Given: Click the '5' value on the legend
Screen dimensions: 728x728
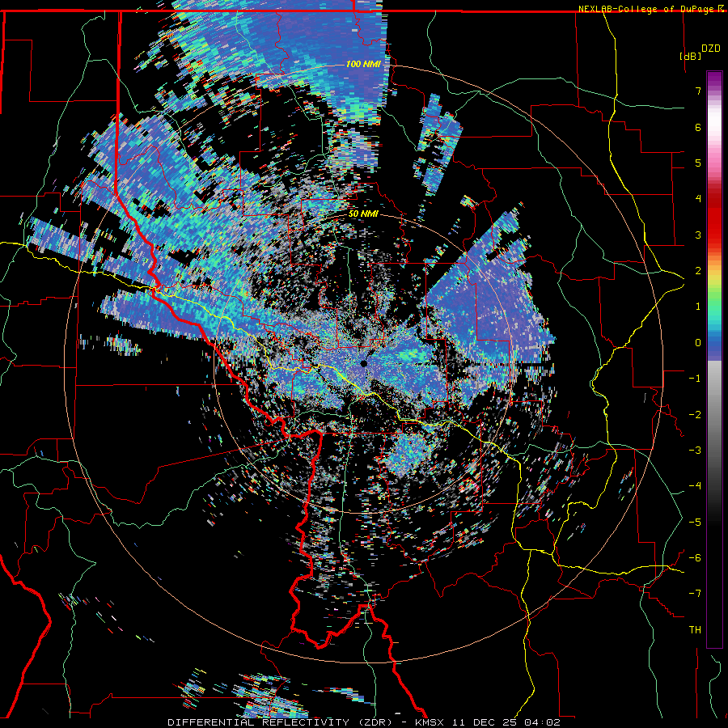Looking at the screenshot, I should tap(698, 163).
